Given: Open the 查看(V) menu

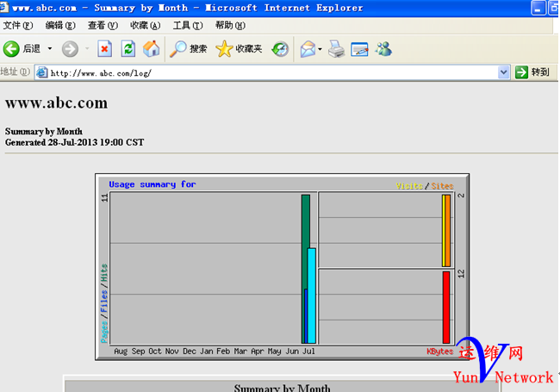Looking at the screenshot, I should pos(103,25).
